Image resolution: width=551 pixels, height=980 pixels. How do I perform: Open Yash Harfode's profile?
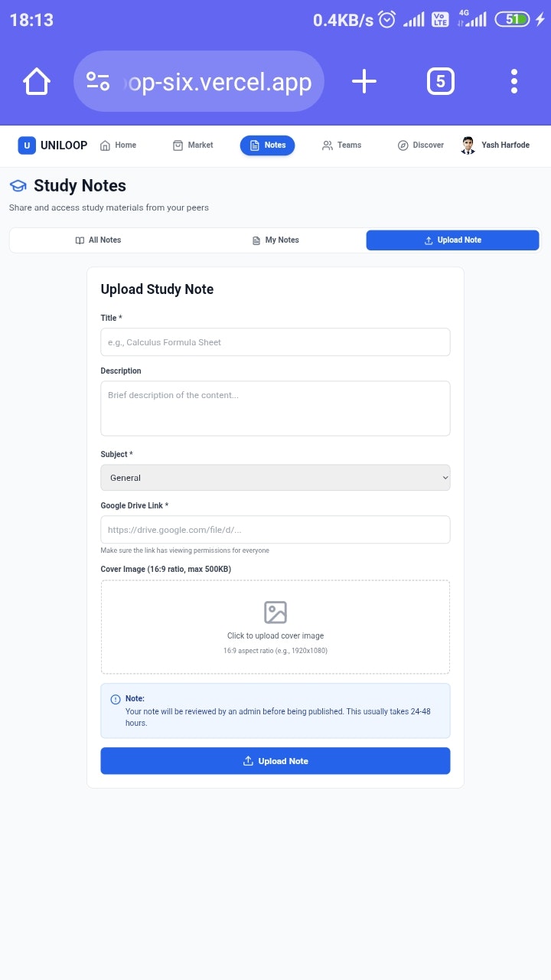pyautogui.click(x=496, y=145)
